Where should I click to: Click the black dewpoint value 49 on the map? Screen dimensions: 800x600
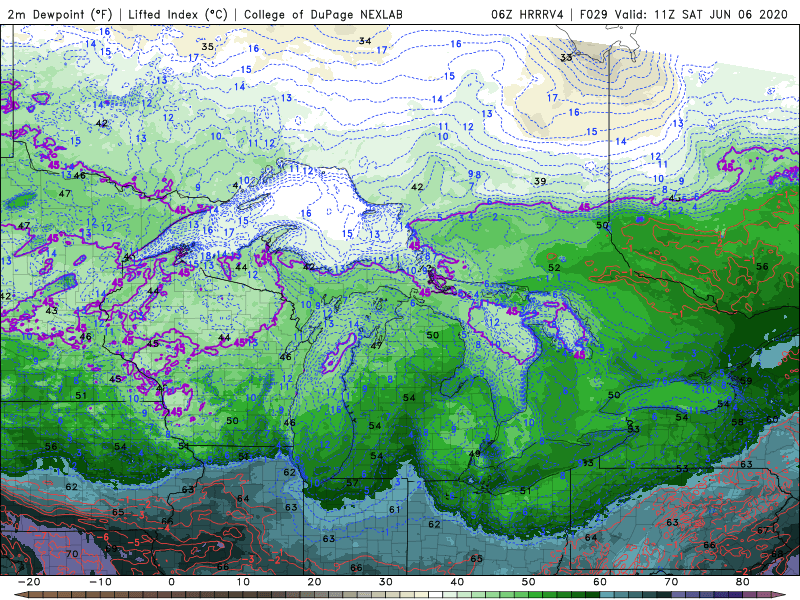coord(474,454)
